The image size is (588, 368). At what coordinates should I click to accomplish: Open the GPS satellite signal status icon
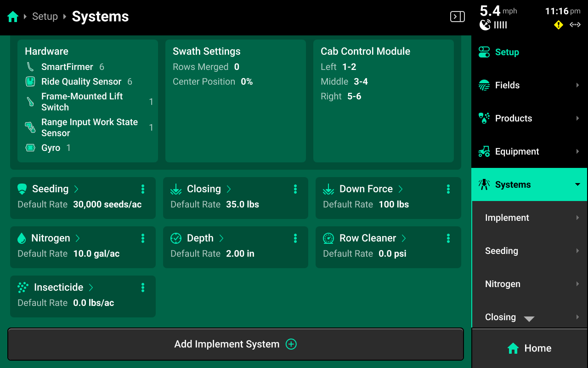tap(485, 25)
